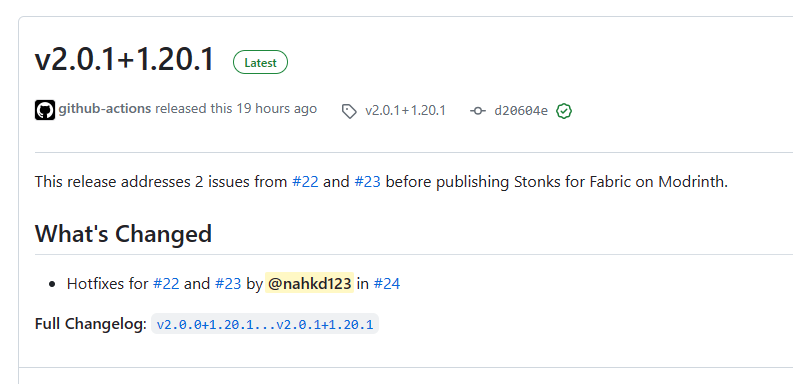Screen dimensions: 793x384
Task: Open the @nahkd123 user mention
Action: coord(309,284)
